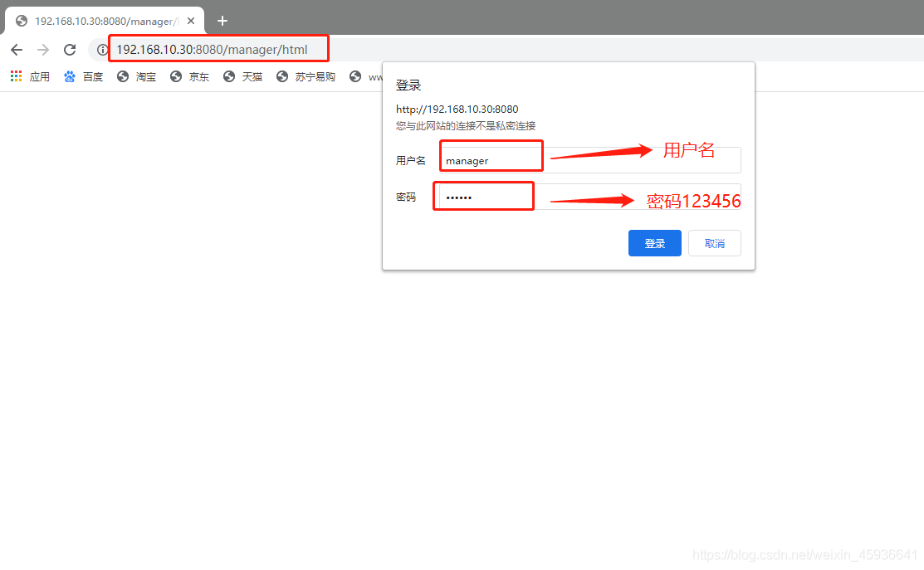Viewport: 924px width, 570px height.
Task: Open the 百度 bookmark
Action: click(84, 76)
